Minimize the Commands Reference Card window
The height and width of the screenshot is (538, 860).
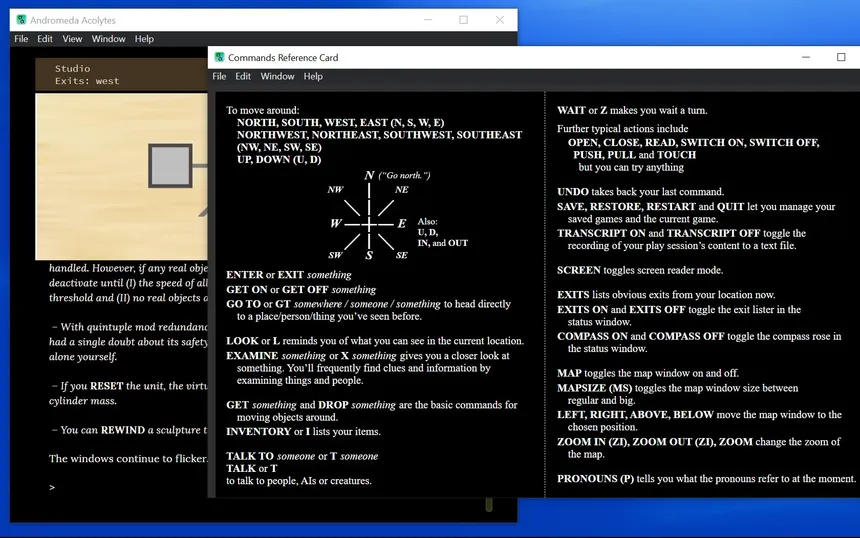pos(806,57)
